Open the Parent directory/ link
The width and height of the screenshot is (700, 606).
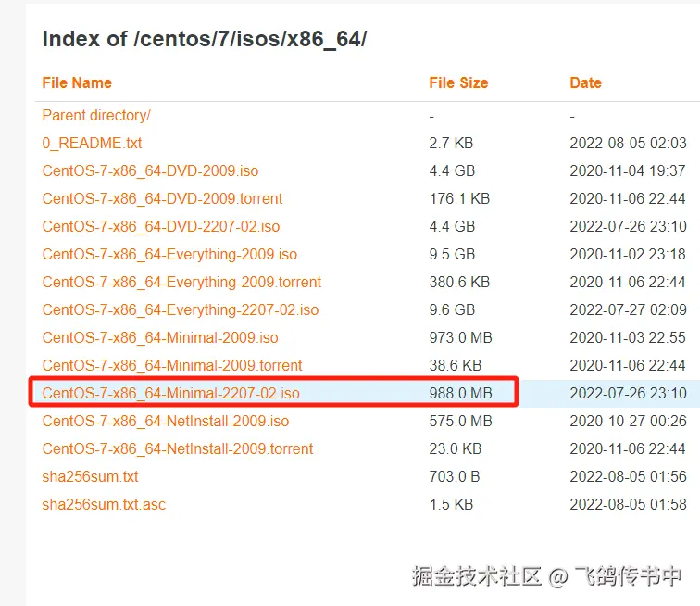96,115
